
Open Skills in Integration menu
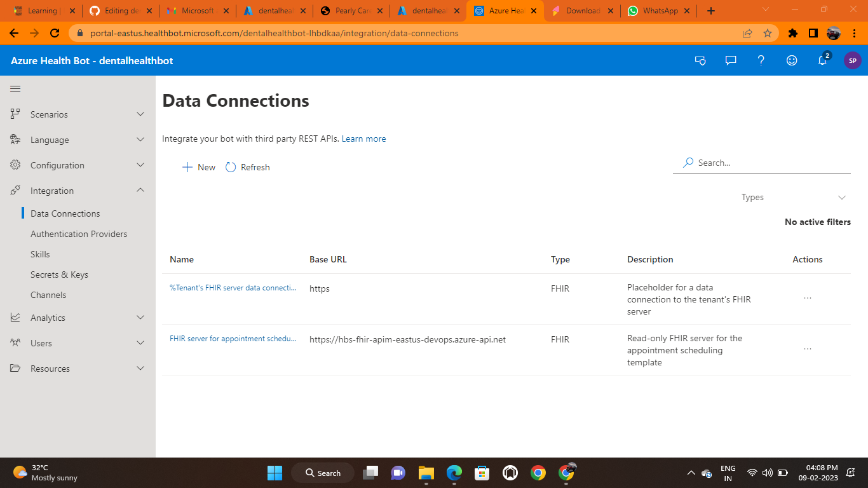pyautogui.click(x=40, y=254)
